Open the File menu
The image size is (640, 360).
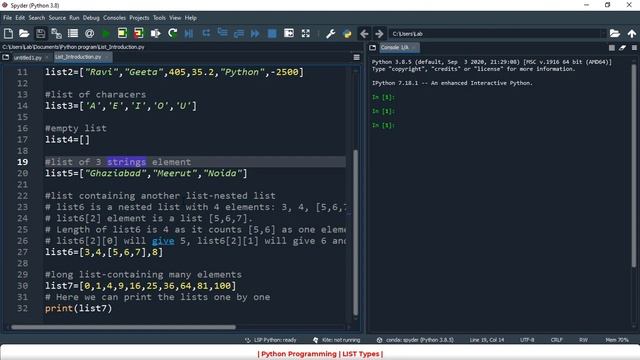[x=7, y=18]
